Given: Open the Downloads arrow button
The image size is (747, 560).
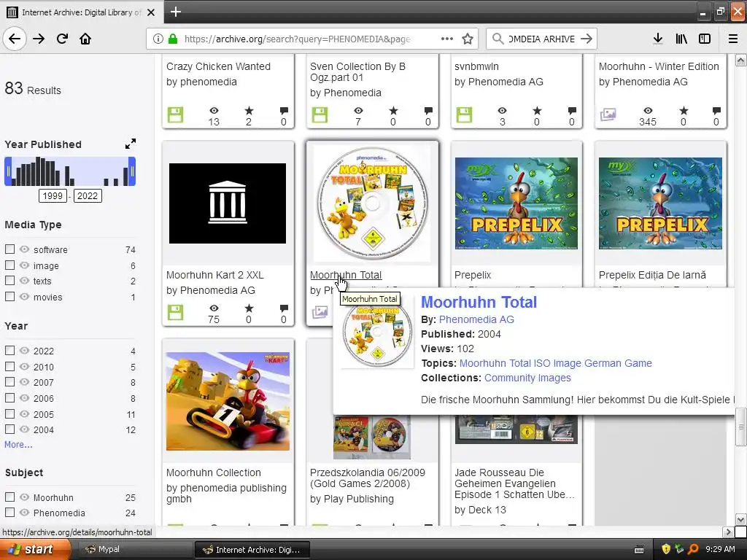Looking at the screenshot, I should coord(658,39).
